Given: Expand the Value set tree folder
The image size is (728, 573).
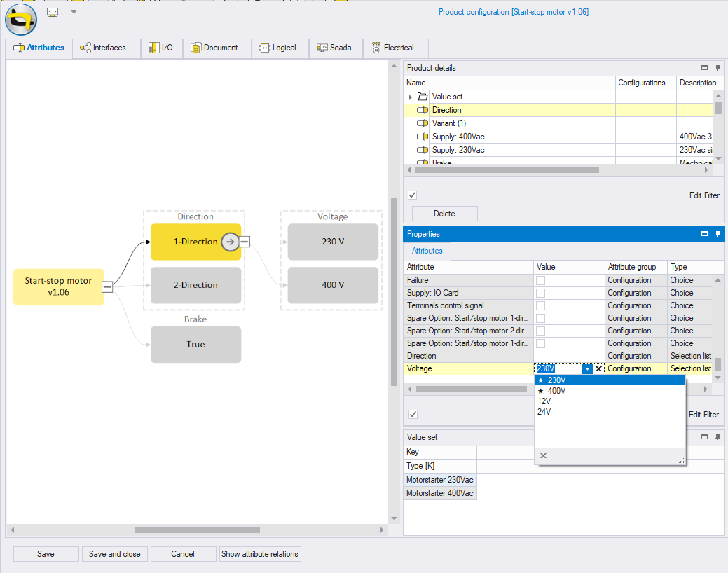Looking at the screenshot, I should tap(411, 97).
